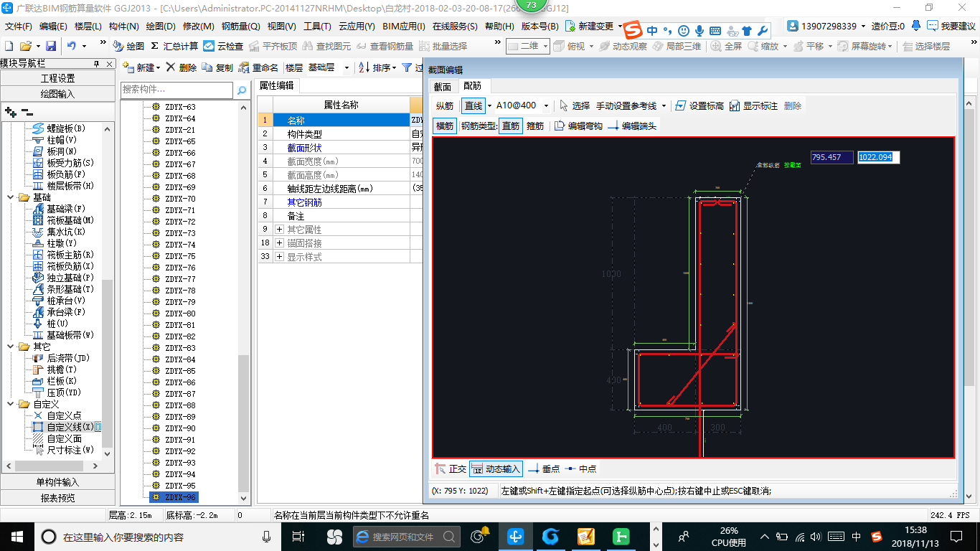Toggle 中点 midpoint snap
Screen dimensions: 980x551
click(580, 468)
